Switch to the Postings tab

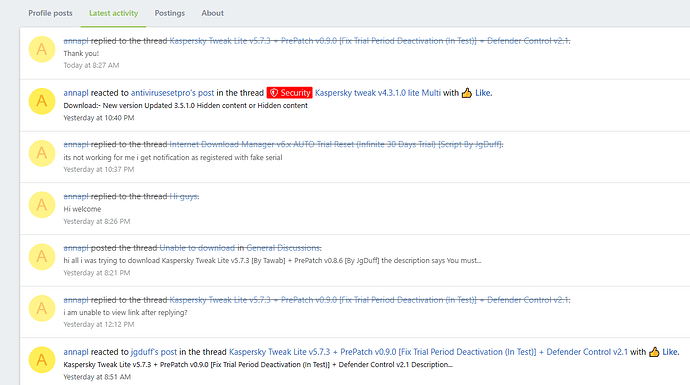[169, 13]
